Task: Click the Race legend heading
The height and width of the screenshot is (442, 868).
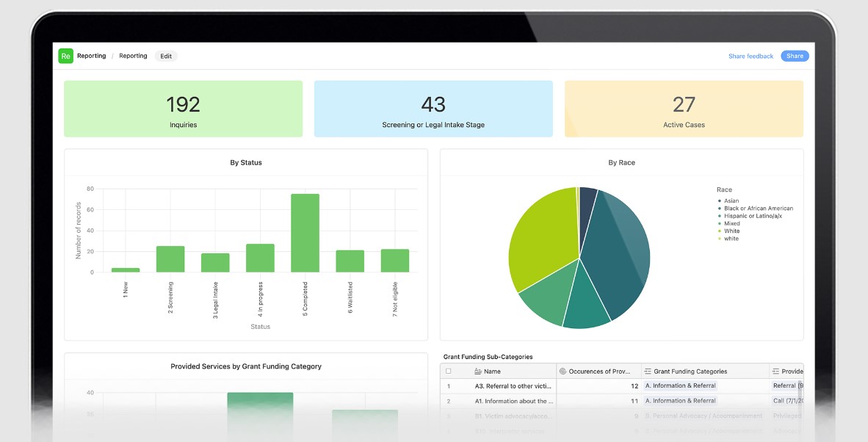Action: pos(724,189)
